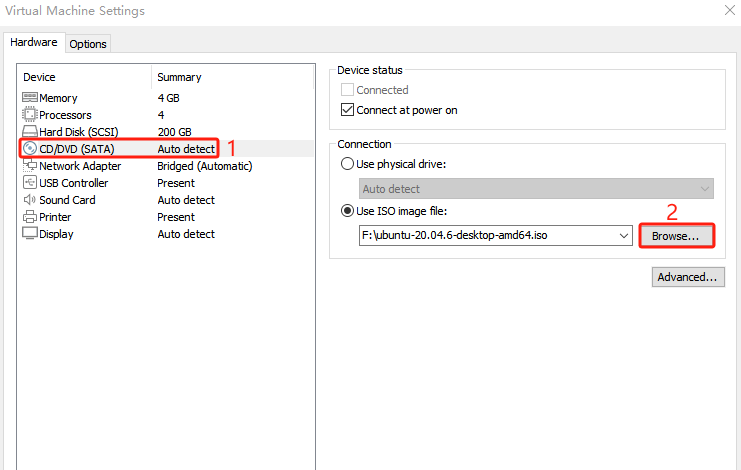
Task: Click the 4 GB memory summary value
Action: pyautogui.click(x=168, y=98)
